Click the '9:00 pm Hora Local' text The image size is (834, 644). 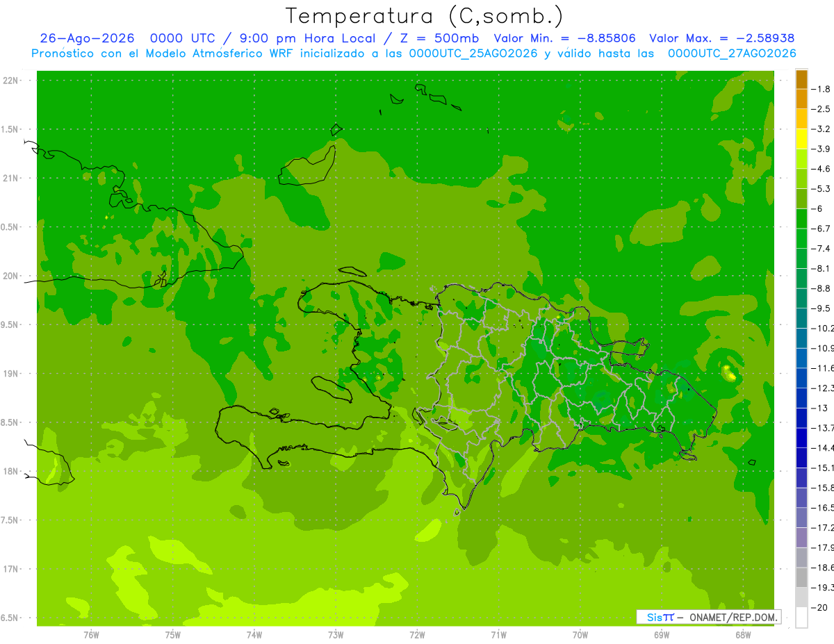point(308,38)
